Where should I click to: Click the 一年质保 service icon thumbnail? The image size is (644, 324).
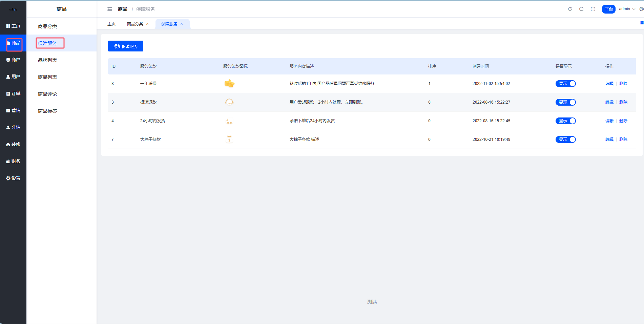[x=229, y=84]
